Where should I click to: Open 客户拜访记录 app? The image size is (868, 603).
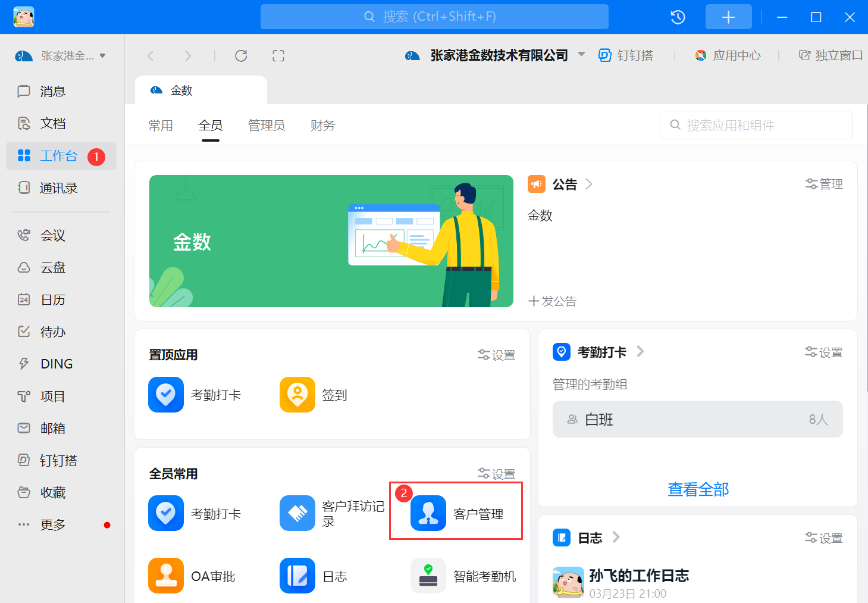pos(333,514)
